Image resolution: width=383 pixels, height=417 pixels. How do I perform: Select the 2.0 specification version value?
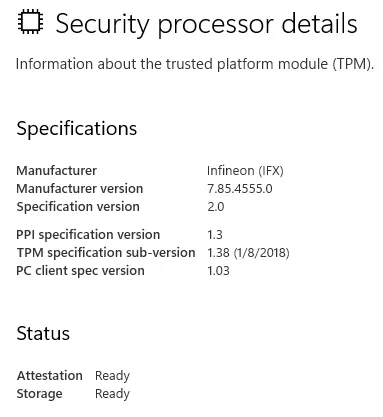(216, 207)
